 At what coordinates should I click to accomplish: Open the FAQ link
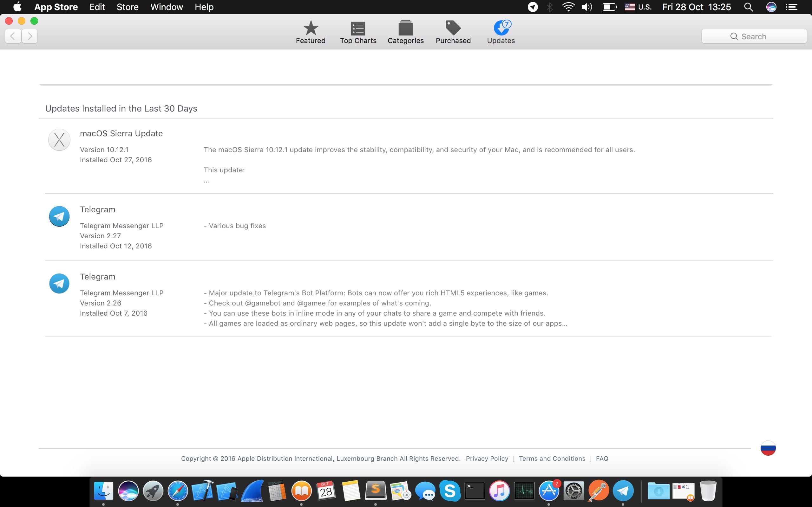coord(602,459)
